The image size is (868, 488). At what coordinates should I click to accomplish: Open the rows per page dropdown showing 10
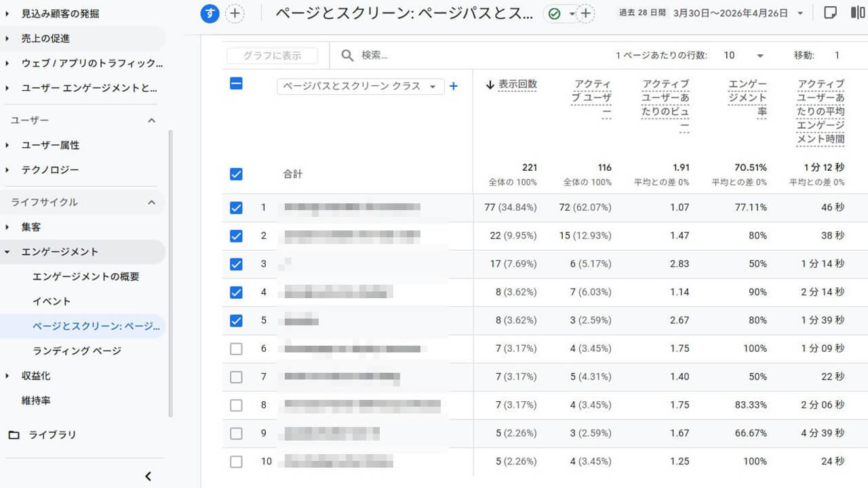click(x=743, y=56)
